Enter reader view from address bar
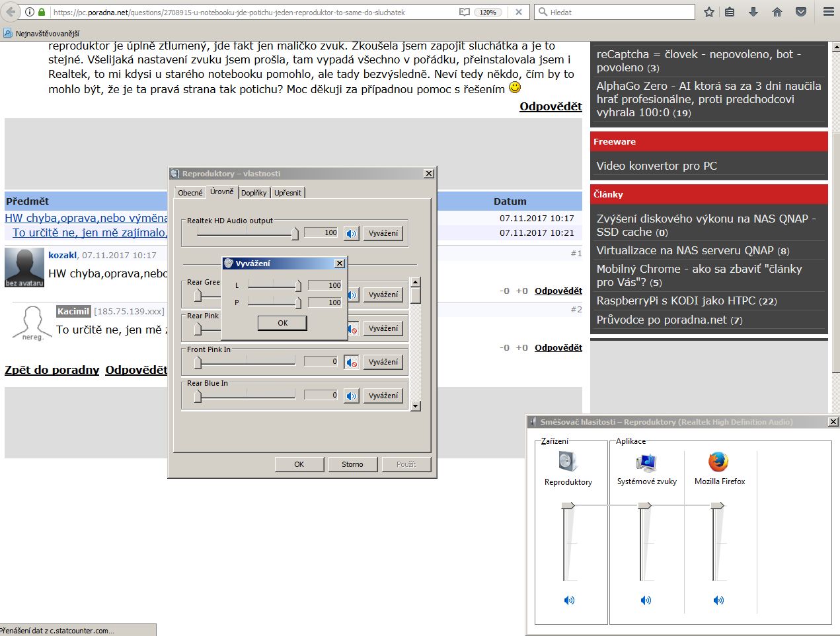This screenshot has width=840, height=636. [x=465, y=12]
